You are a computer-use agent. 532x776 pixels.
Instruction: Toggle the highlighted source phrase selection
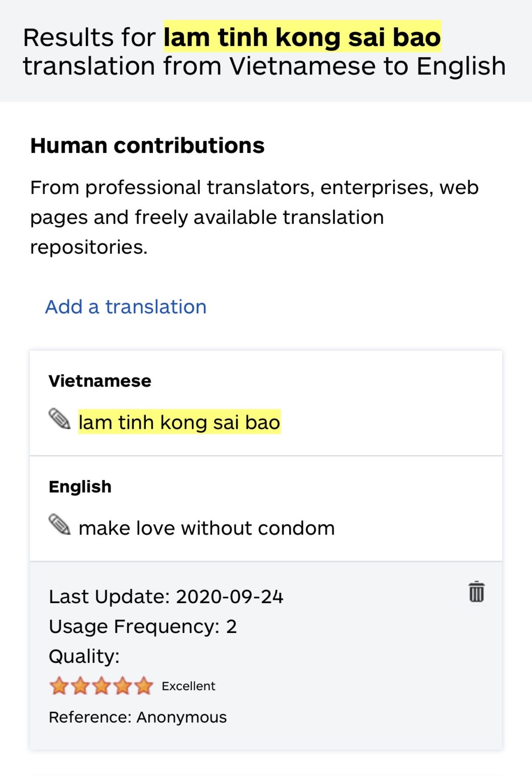pyautogui.click(x=179, y=422)
